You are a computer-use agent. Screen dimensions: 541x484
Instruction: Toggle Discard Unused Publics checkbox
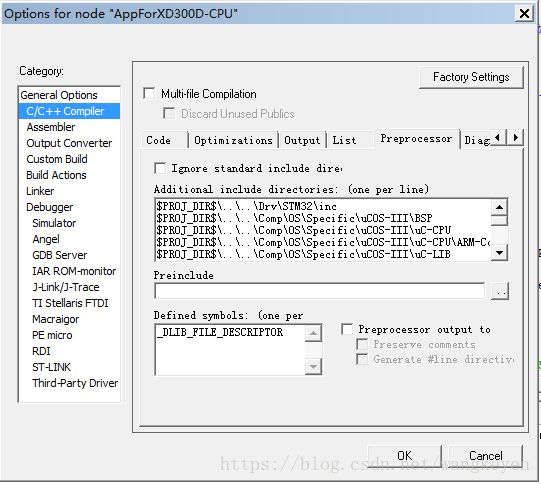coord(169,113)
